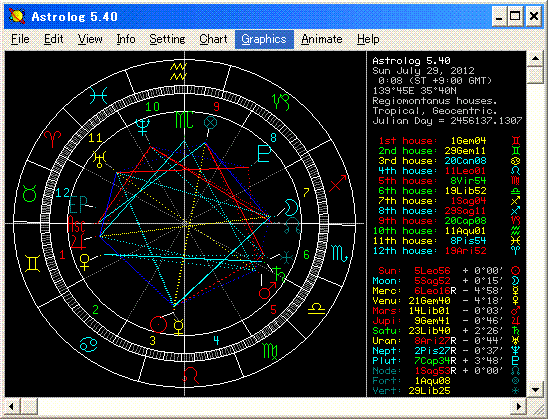548x419 pixels.
Task: Click the Aries ram sign on outer ring
Action: tap(52, 139)
